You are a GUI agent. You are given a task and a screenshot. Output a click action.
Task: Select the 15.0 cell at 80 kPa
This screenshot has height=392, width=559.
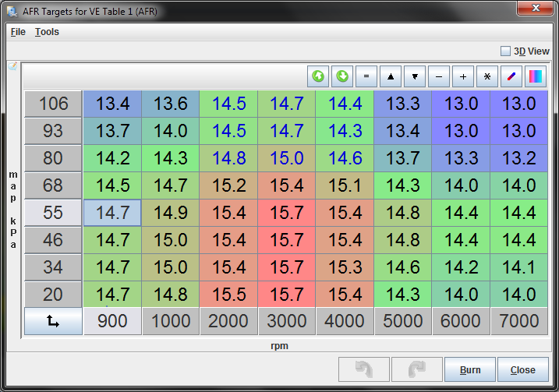(286, 158)
